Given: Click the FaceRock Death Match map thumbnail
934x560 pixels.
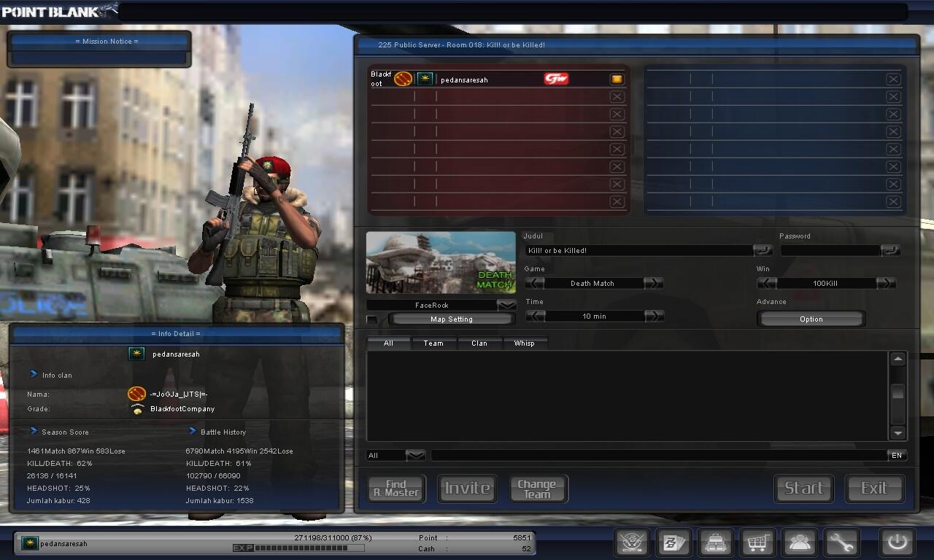Looking at the screenshot, I should [441, 263].
